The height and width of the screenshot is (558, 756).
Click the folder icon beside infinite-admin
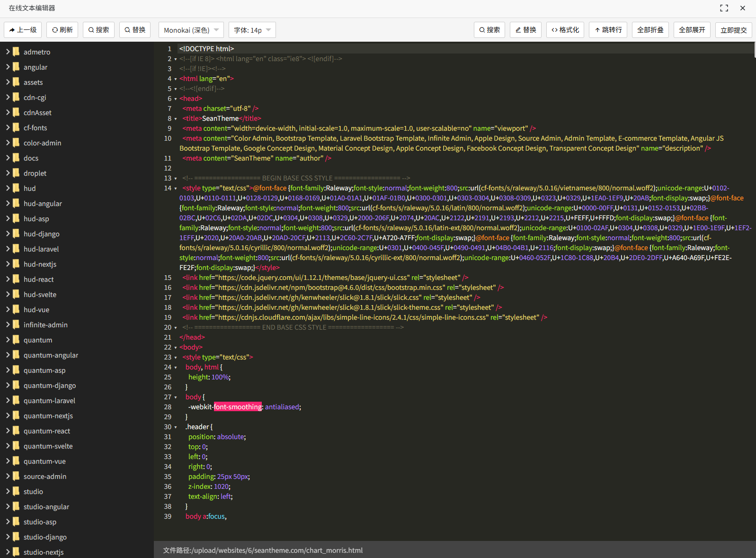click(x=16, y=324)
